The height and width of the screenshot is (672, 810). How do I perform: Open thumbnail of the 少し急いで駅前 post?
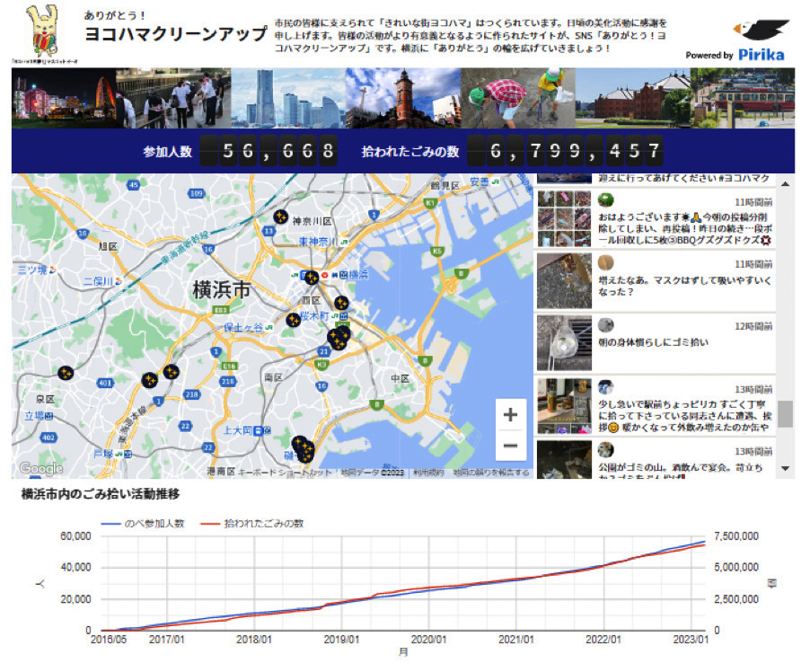[x=564, y=406]
